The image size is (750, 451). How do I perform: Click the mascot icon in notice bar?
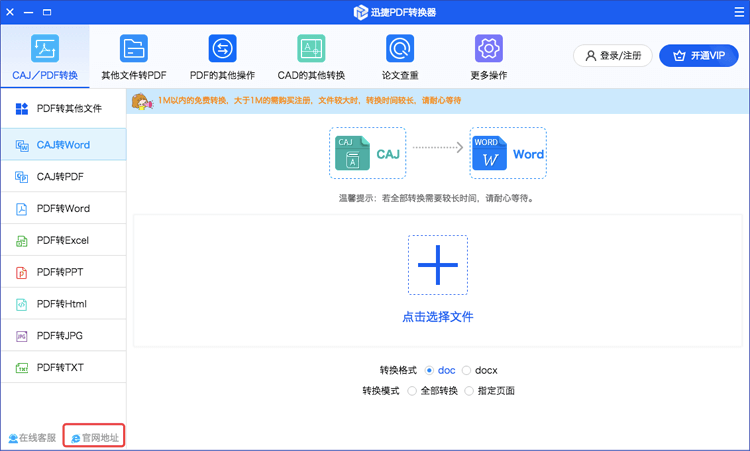[x=142, y=101]
